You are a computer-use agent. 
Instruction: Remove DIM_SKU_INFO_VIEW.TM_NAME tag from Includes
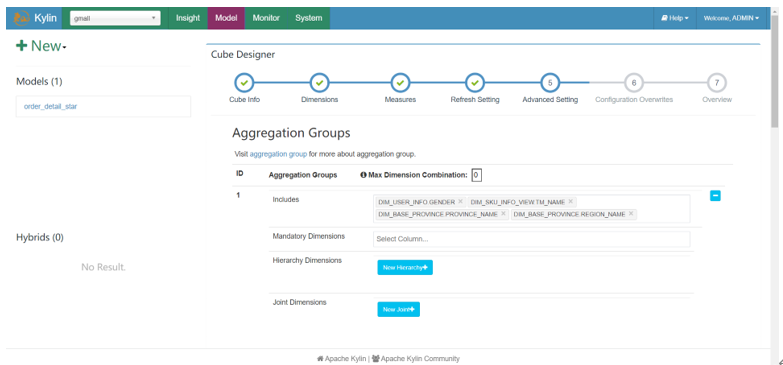pos(570,202)
